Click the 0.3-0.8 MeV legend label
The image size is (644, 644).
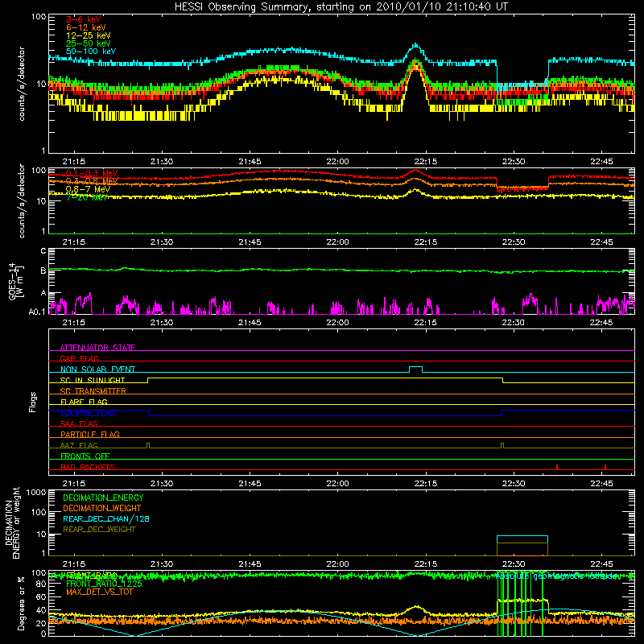[92, 181]
